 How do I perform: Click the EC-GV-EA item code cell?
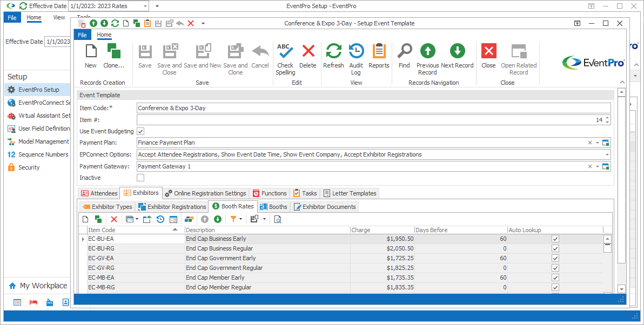136,258
